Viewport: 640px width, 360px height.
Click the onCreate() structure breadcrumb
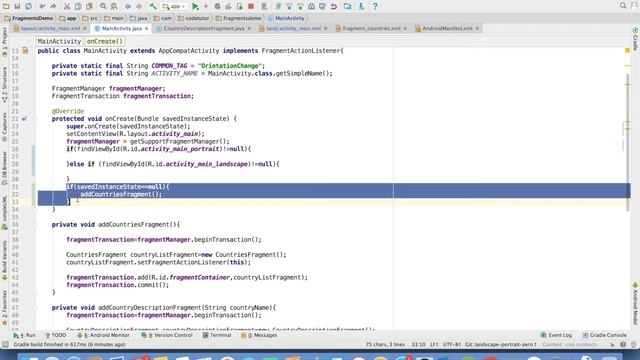point(104,41)
